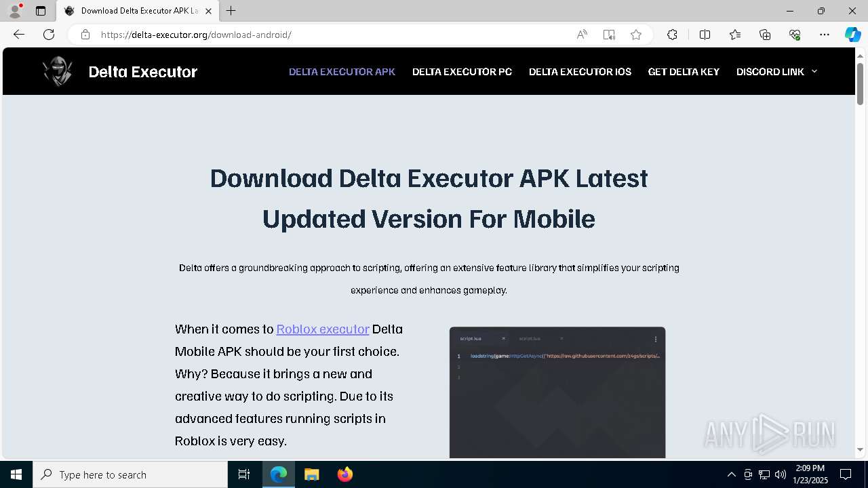This screenshot has width=868, height=488.
Task: Open a new browser tab
Action: coord(231,11)
